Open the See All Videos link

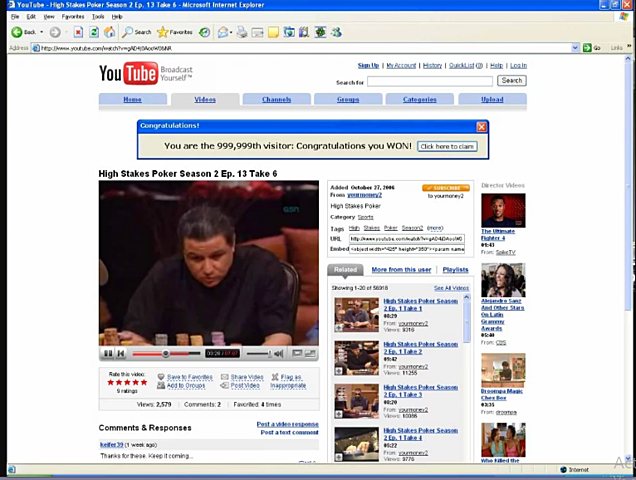451,288
